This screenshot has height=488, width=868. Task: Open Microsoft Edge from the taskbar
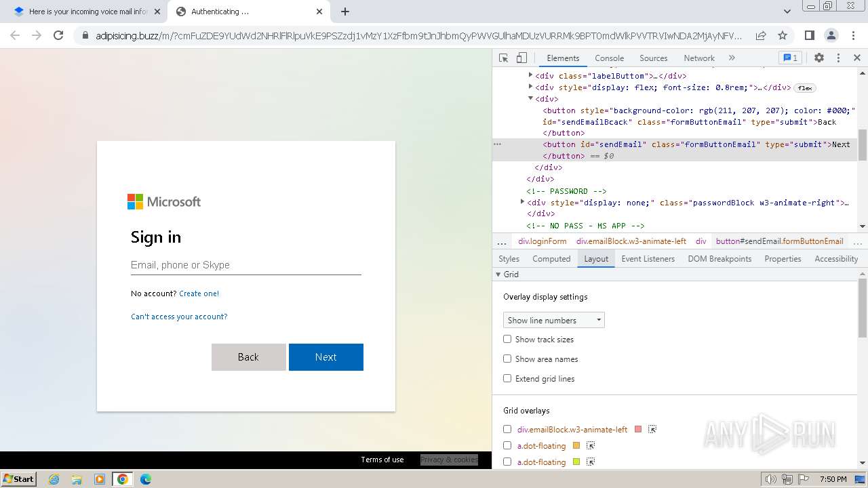(x=146, y=479)
